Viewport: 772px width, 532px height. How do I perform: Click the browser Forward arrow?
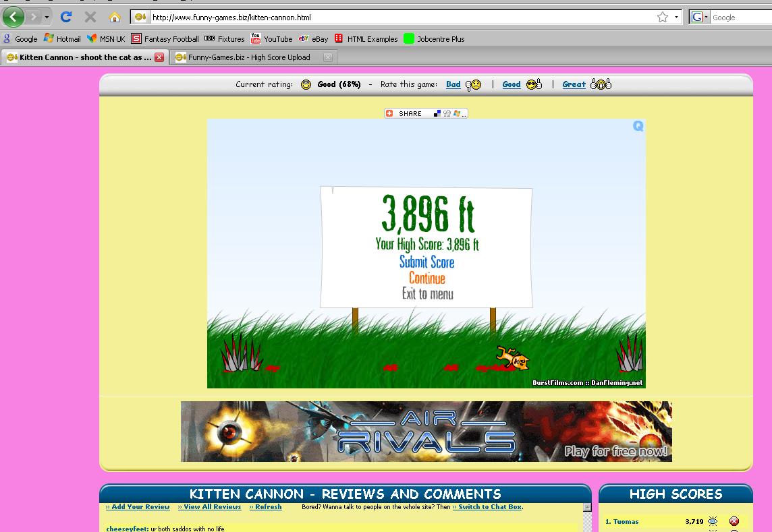34,18
